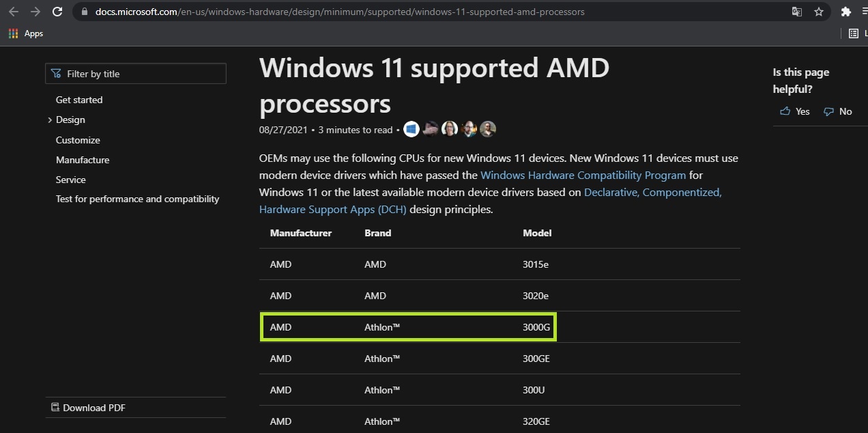
Task: Open the Apps shortcut in bookmarks bar
Action: click(25, 33)
